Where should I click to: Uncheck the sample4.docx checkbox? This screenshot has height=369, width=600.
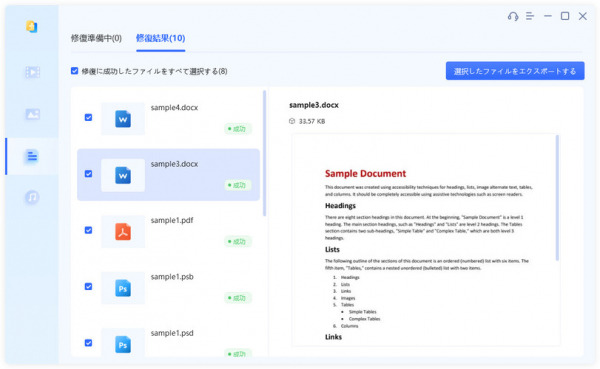coord(88,118)
